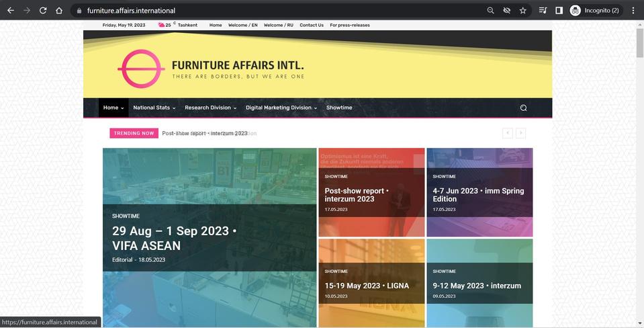Open the For press-releases link

pos(350,25)
